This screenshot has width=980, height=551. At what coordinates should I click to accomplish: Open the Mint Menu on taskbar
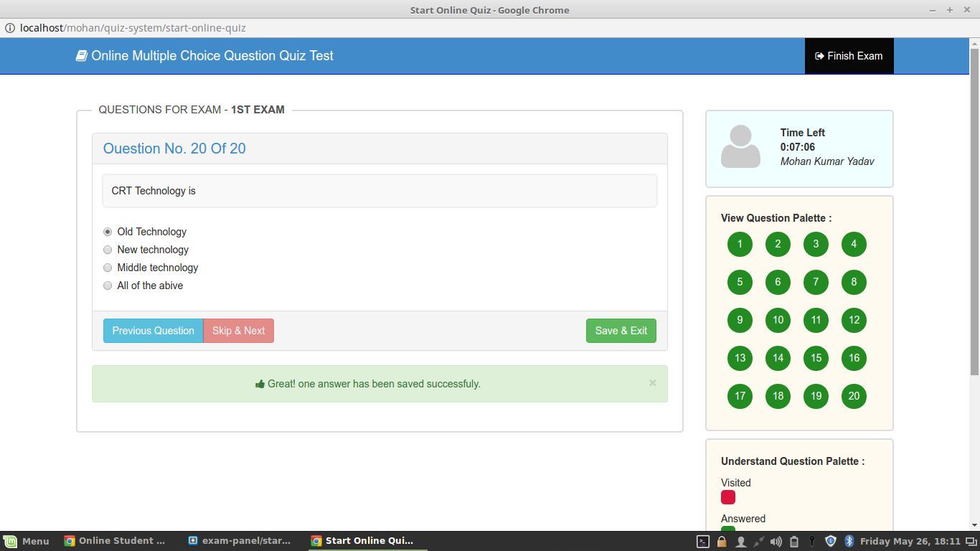[27, 541]
